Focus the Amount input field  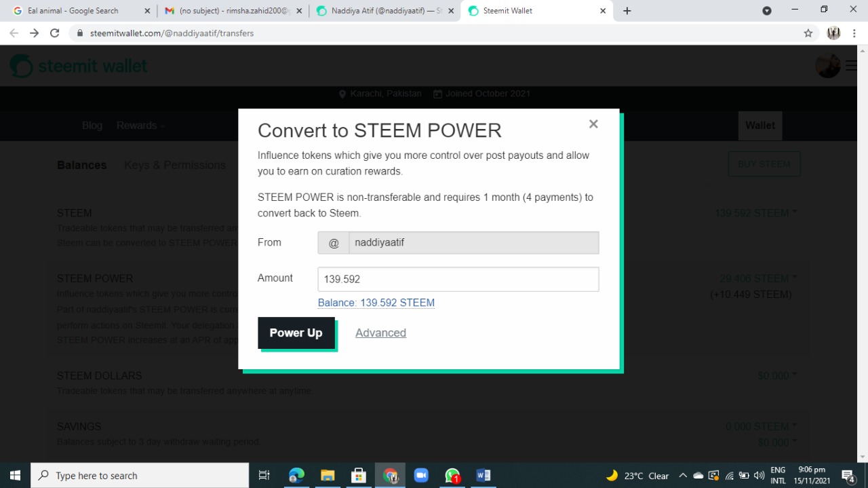pos(458,279)
